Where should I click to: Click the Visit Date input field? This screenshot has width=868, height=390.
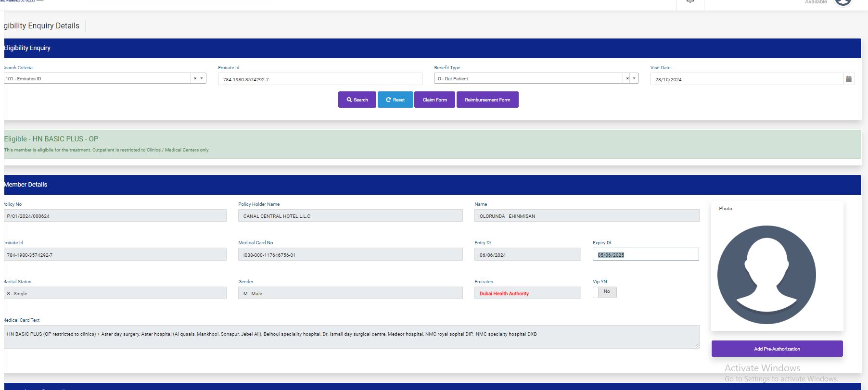746,79
